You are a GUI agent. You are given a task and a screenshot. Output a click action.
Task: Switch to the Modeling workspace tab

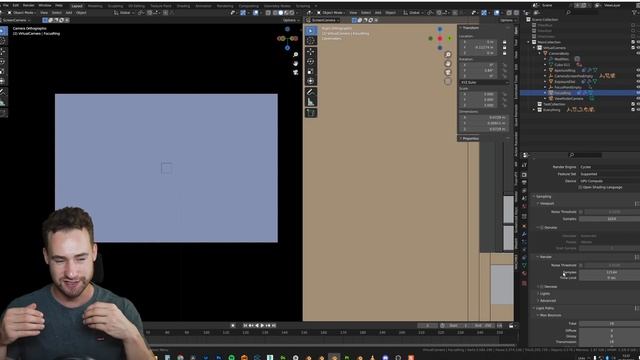tap(95, 6)
